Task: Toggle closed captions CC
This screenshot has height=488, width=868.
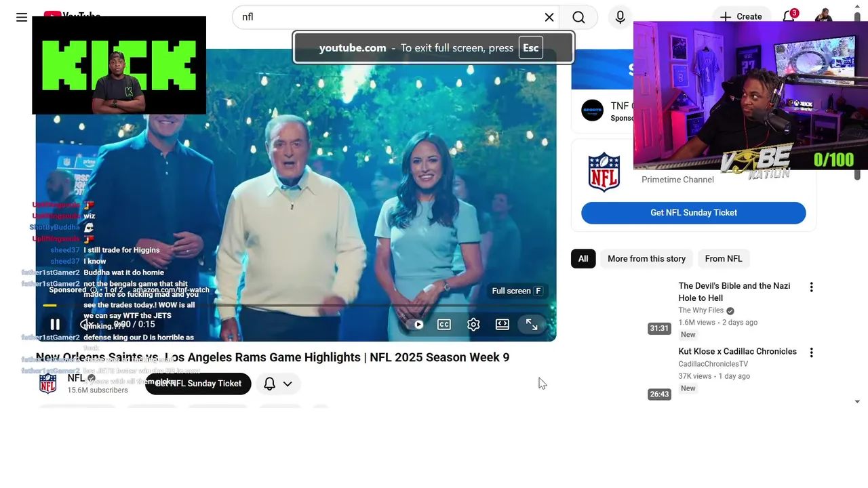Action: click(444, 325)
